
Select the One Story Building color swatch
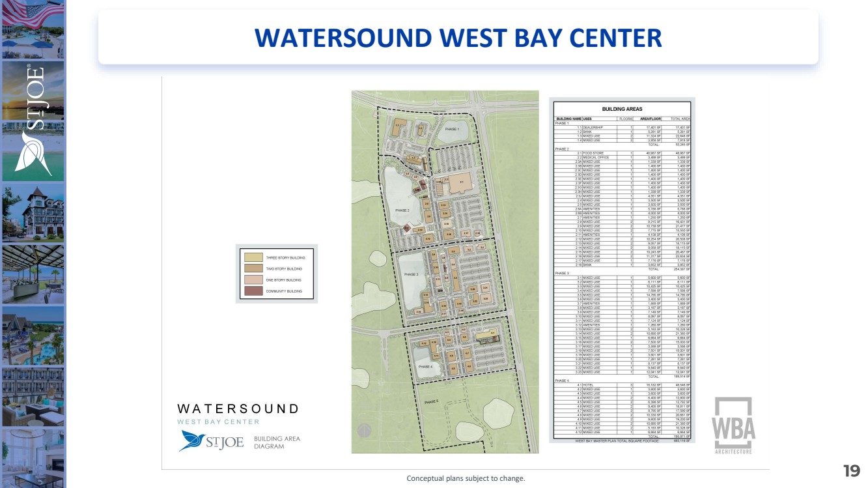coord(252,280)
